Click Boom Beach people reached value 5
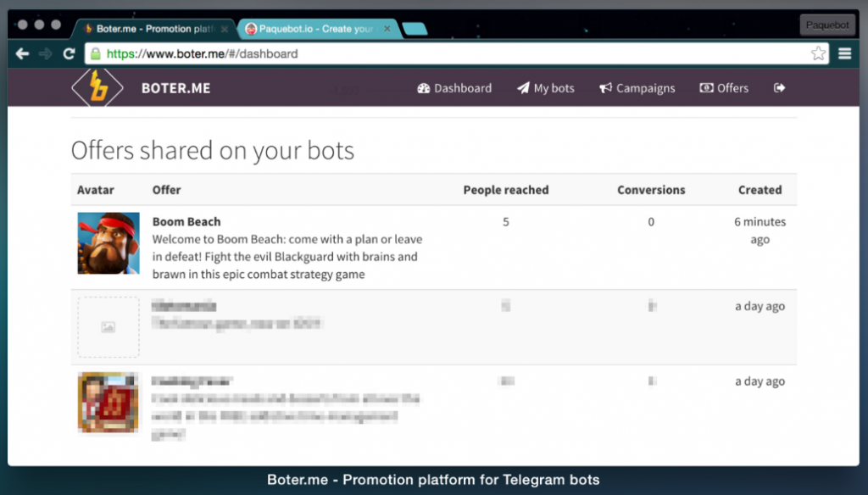The height and width of the screenshot is (495, 868). (x=505, y=221)
